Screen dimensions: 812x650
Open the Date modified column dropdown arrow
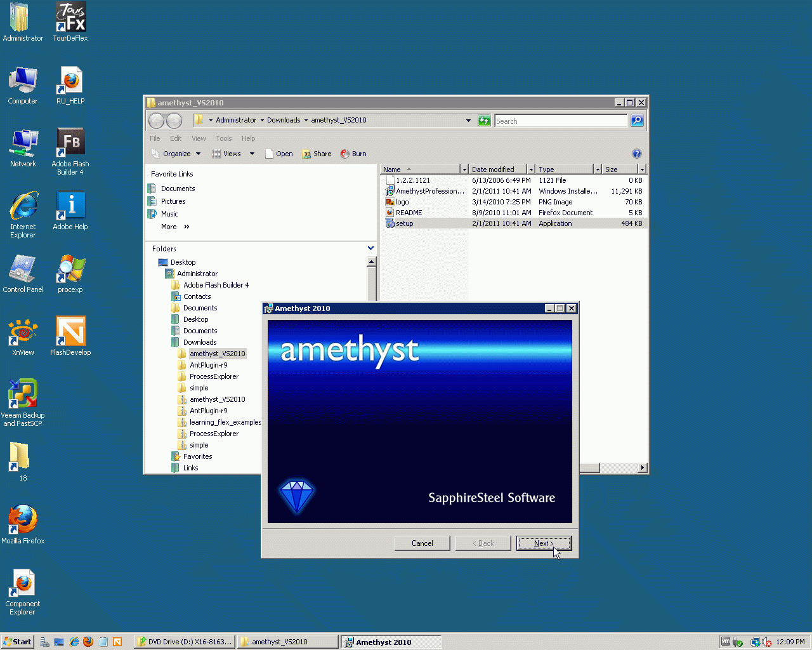(x=531, y=169)
